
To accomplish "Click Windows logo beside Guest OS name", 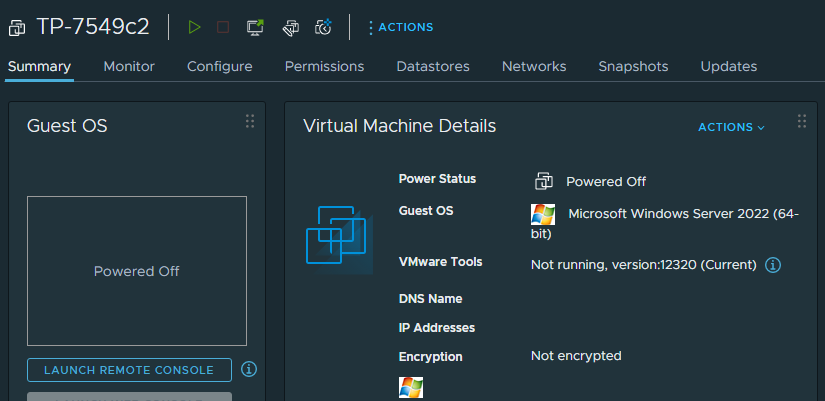I will [543, 215].
